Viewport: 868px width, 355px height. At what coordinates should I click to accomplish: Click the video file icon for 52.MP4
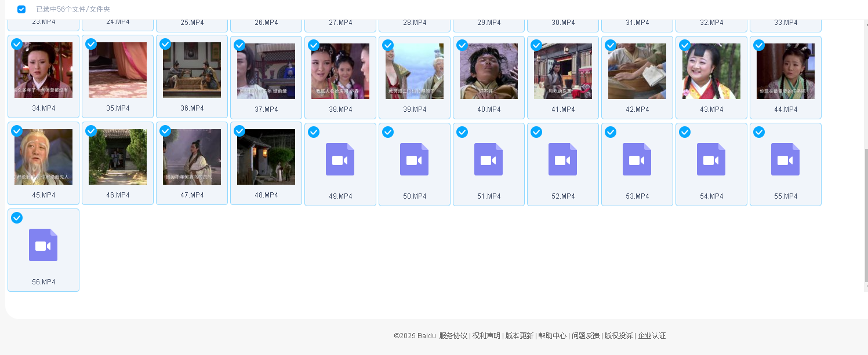coord(562,159)
